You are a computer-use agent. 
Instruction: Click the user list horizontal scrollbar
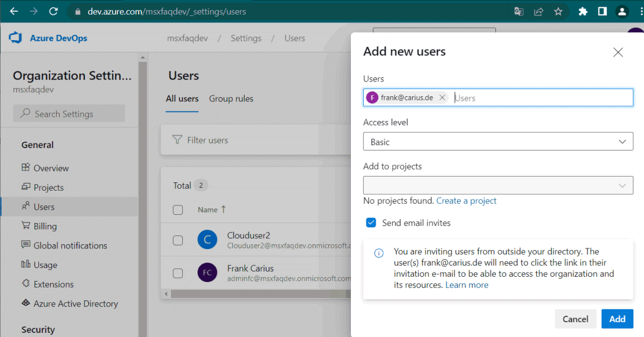click(x=258, y=294)
